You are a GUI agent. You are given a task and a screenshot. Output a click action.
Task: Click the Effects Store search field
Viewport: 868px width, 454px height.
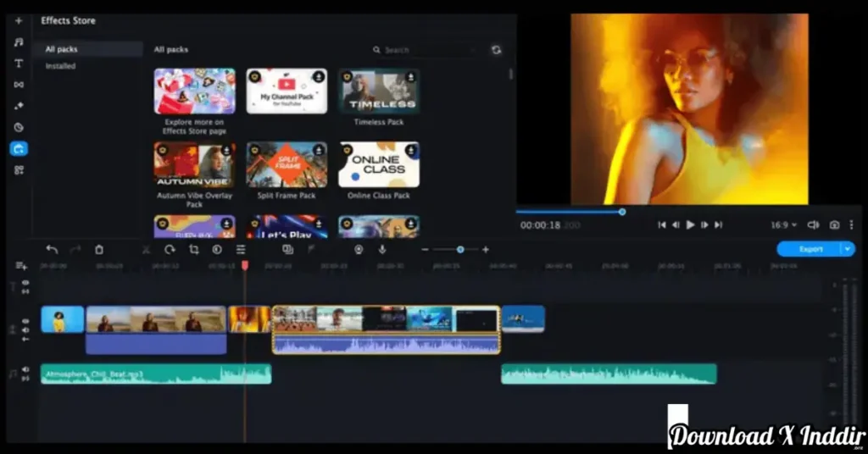[x=425, y=50]
